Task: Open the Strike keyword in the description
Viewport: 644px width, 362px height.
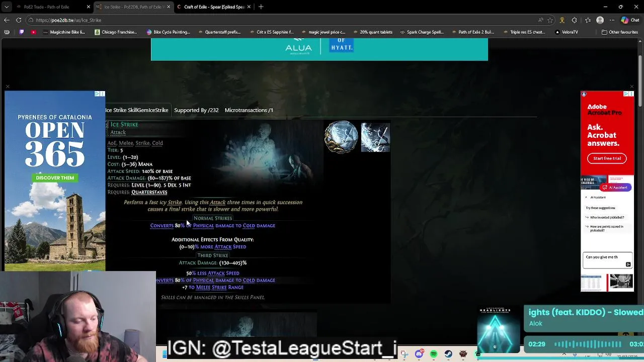Action: pyautogui.click(x=175, y=202)
